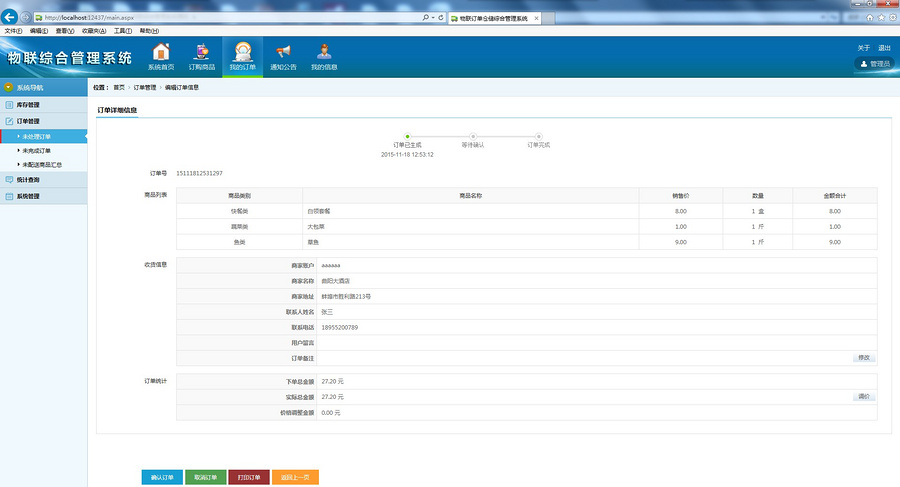Viewport: 900px width, 487px height.
Task: Expand 系统管理 sidebar section
Action: click(x=28, y=196)
